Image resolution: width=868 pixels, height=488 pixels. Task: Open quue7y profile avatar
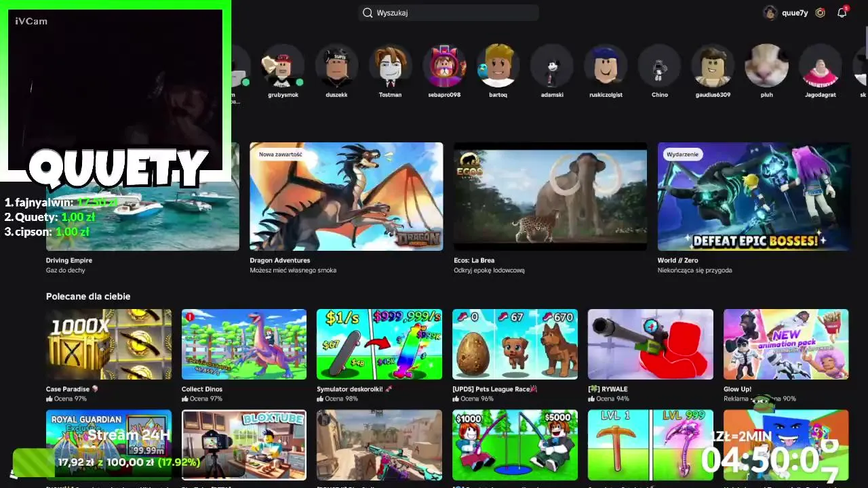770,13
